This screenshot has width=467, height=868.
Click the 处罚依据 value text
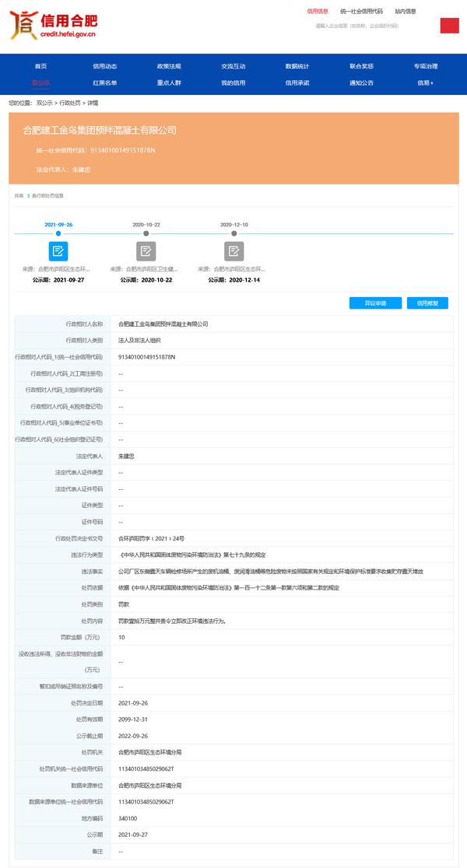click(229, 588)
